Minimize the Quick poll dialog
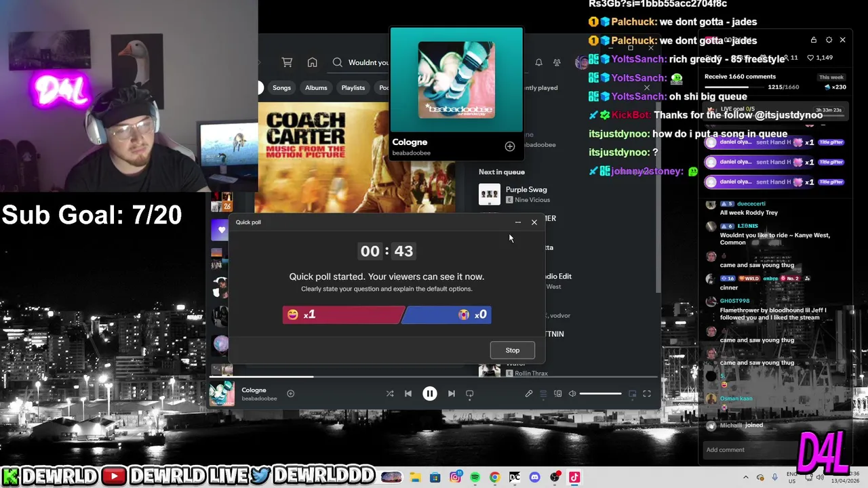 pos(518,222)
